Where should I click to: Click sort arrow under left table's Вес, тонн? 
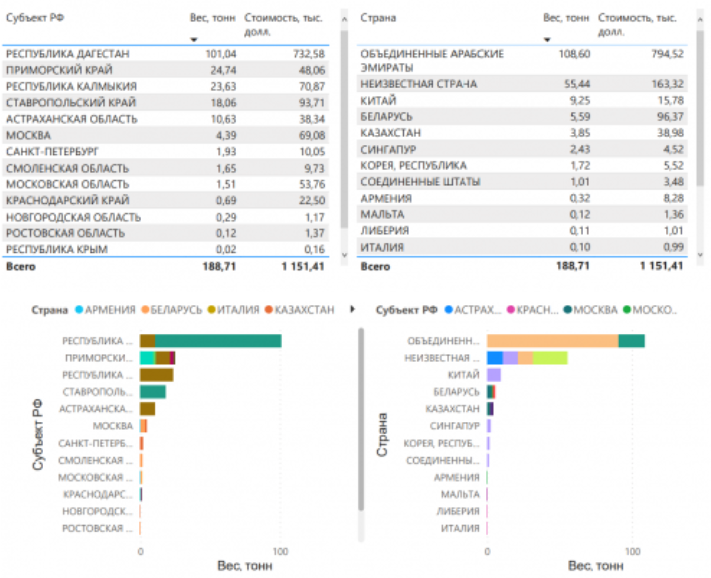(x=193, y=40)
